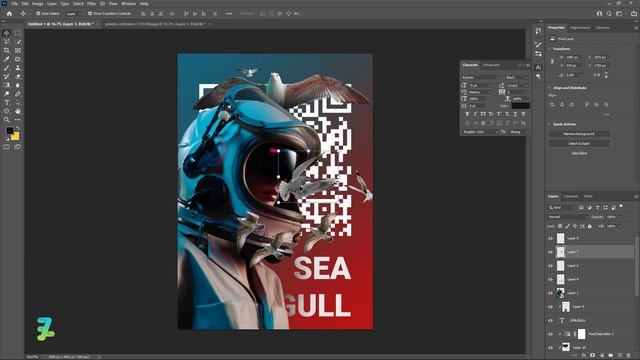
Task: Click the View More link
Action: click(579, 153)
